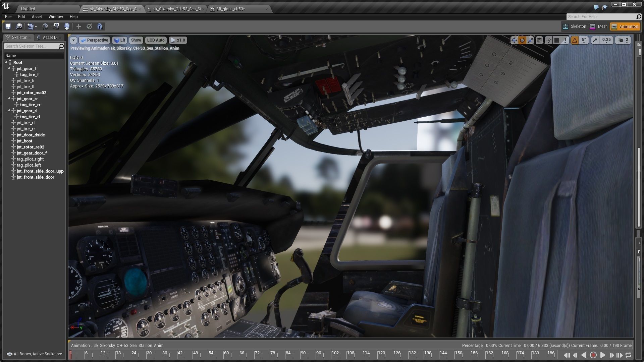Switch to the MI_glass_ch53 tab
The image size is (644, 362).
click(x=230, y=9)
